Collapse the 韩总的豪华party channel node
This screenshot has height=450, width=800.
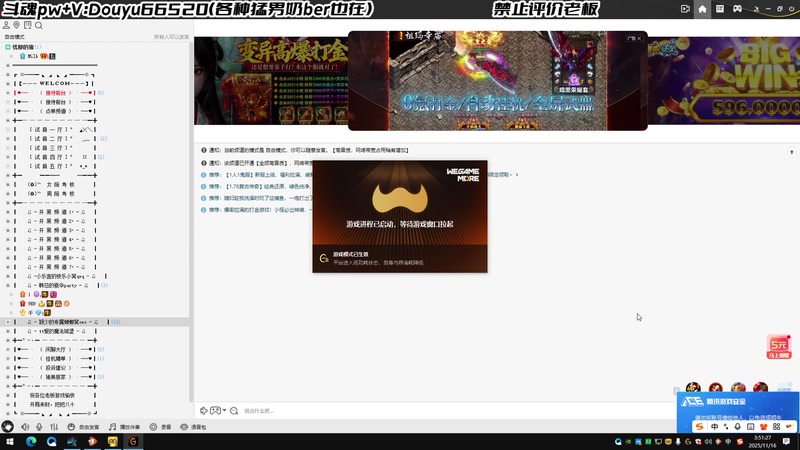tap(8, 285)
